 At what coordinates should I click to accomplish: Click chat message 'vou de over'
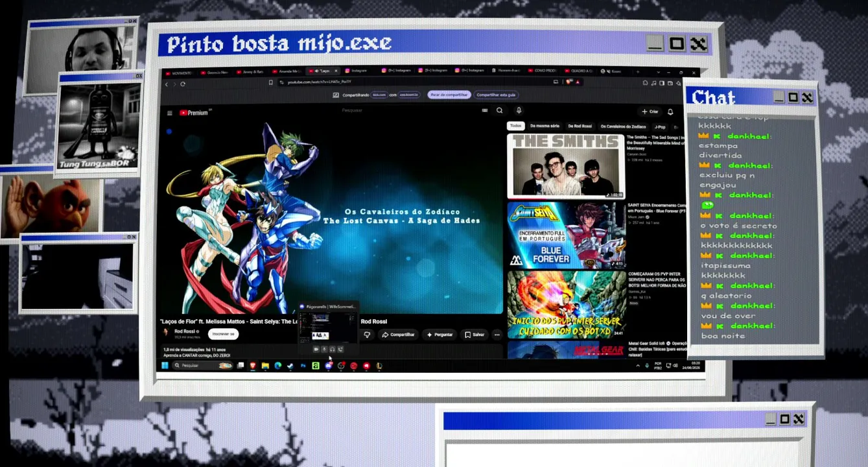pyautogui.click(x=727, y=316)
